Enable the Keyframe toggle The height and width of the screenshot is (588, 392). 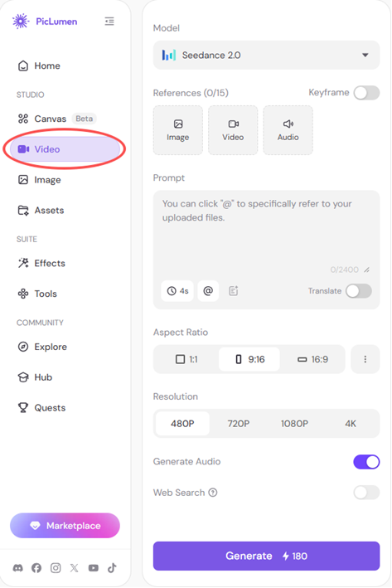(x=366, y=93)
